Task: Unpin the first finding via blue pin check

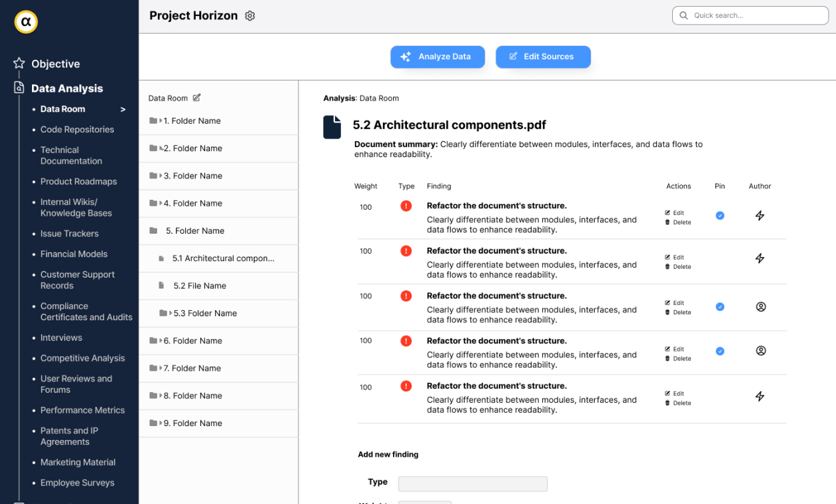Action: point(720,216)
